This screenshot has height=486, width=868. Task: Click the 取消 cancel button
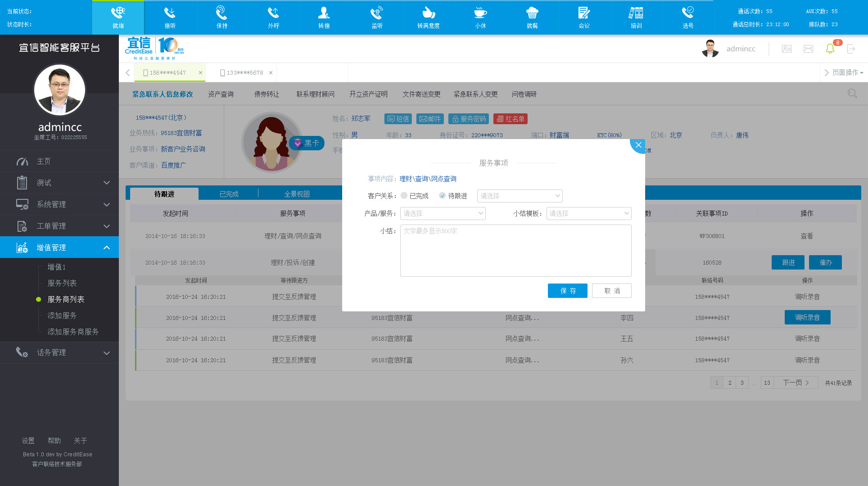point(611,291)
